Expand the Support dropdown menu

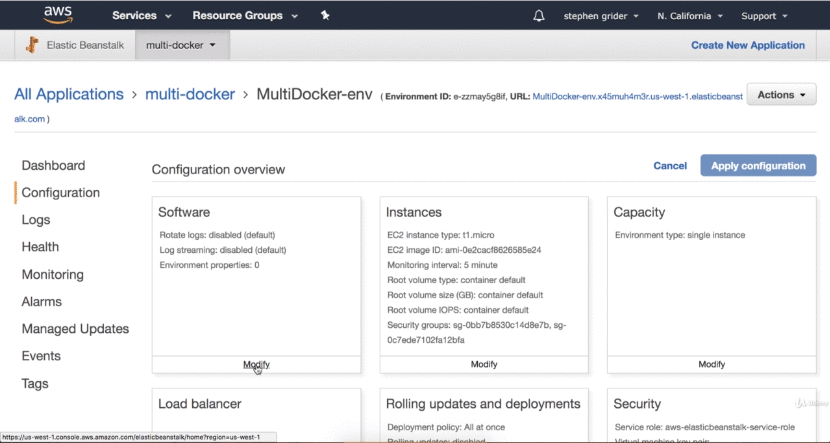point(764,16)
